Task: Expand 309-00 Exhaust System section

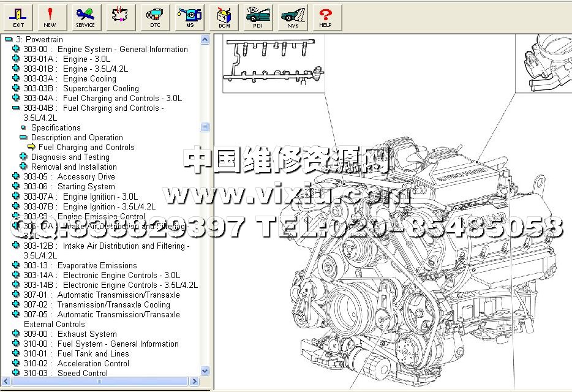Action: tap(16, 334)
